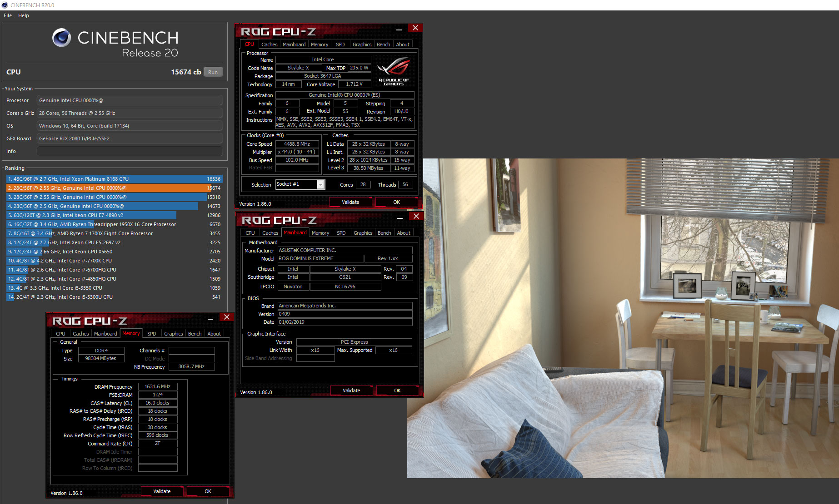The image size is (839, 504).
Task: Click the Cores 28 value box
Action: (x=363, y=184)
